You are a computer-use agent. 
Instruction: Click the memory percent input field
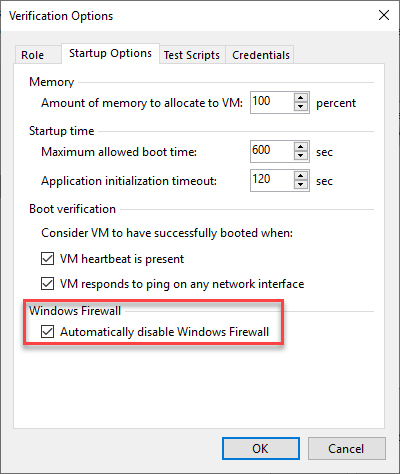pyautogui.click(x=272, y=102)
